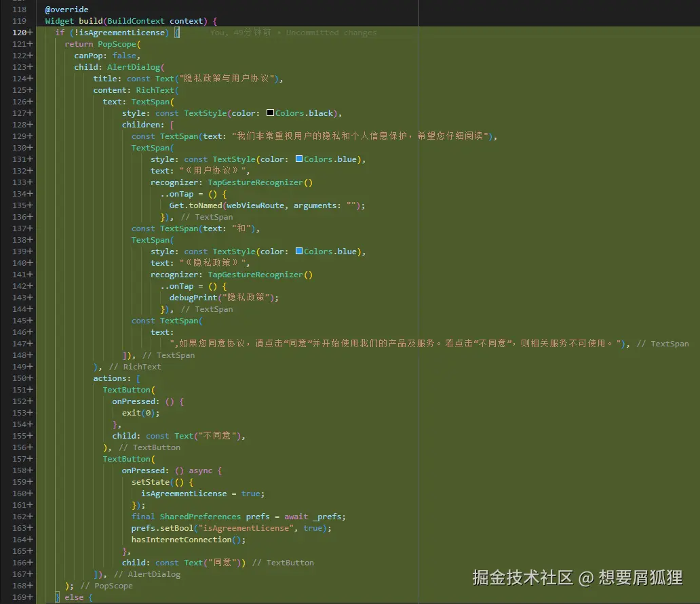Screen dimensions: 700x604
Task: Click PopScope on the return line
Action: 117,44
